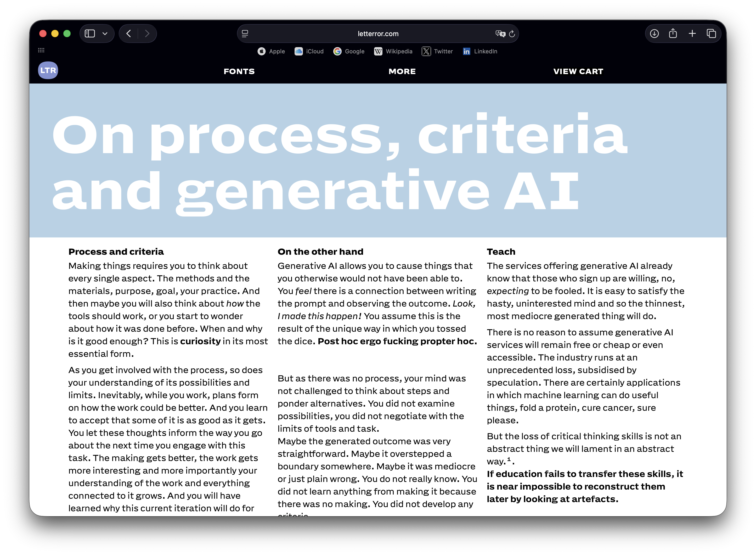The width and height of the screenshot is (756, 555).
Task: Click the letterror.com address bar
Action: [378, 34]
